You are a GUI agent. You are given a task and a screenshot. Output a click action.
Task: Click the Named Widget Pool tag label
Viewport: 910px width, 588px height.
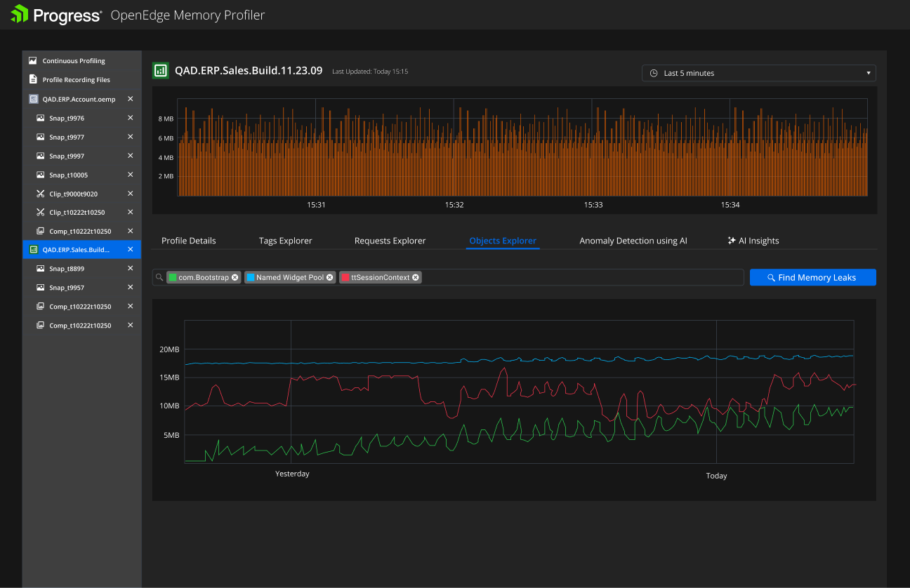(x=290, y=278)
